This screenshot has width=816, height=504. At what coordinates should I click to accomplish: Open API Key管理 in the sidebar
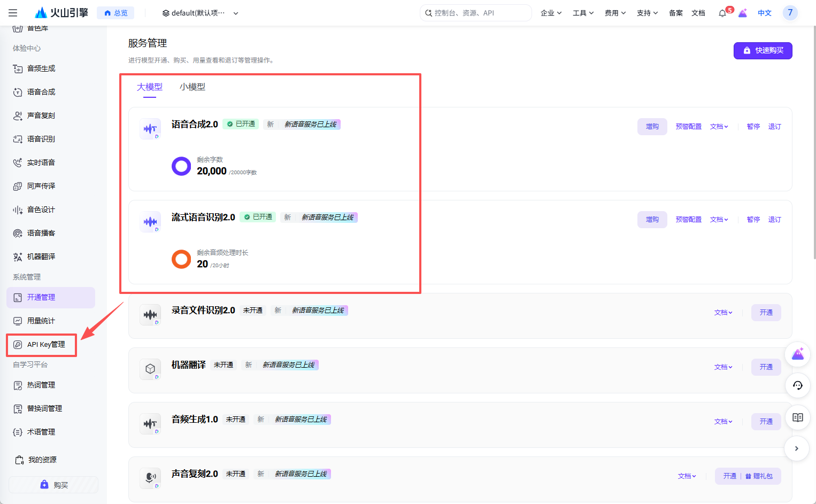pos(51,344)
